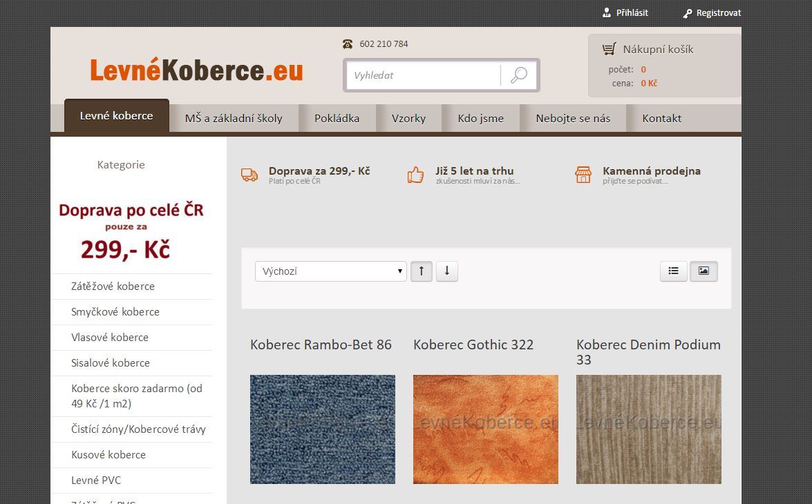Select Zátěžové koberce category

click(x=113, y=286)
